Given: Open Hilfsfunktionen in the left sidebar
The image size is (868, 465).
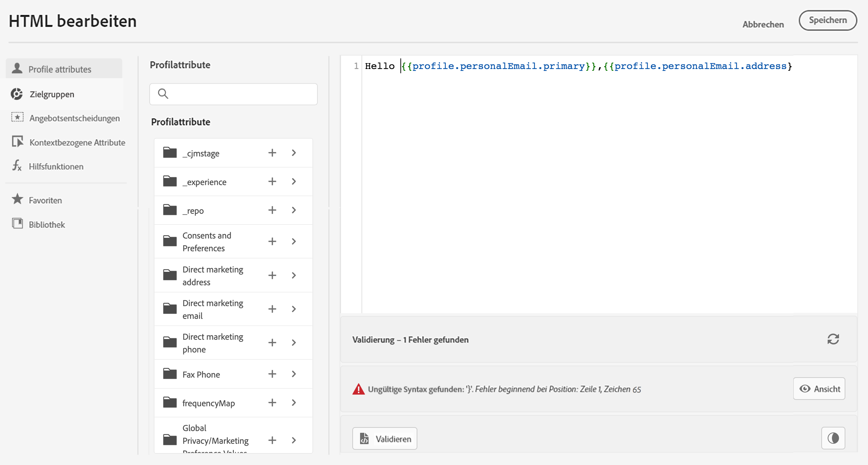Looking at the screenshot, I should 56,166.
